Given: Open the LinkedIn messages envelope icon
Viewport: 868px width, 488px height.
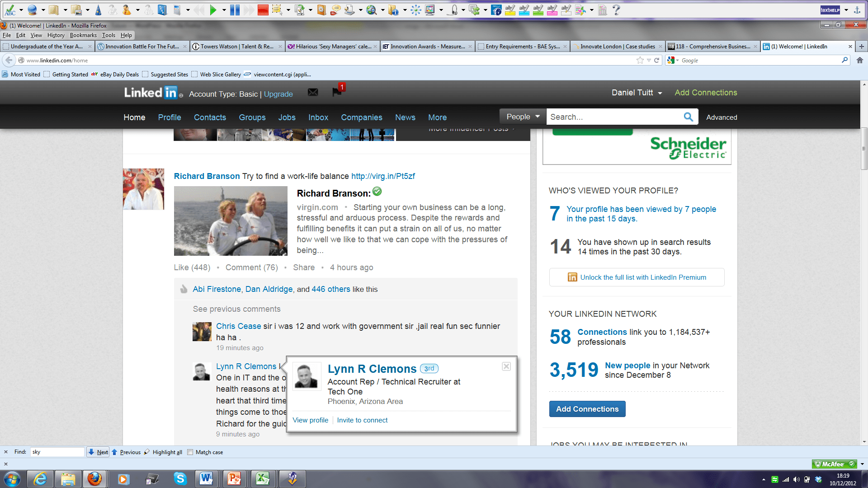Looking at the screenshot, I should click(x=313, y=93).
